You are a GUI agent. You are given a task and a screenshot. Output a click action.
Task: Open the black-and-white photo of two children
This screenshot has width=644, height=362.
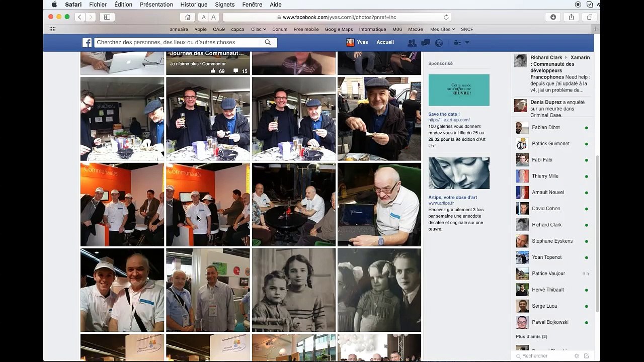point(294,290)
